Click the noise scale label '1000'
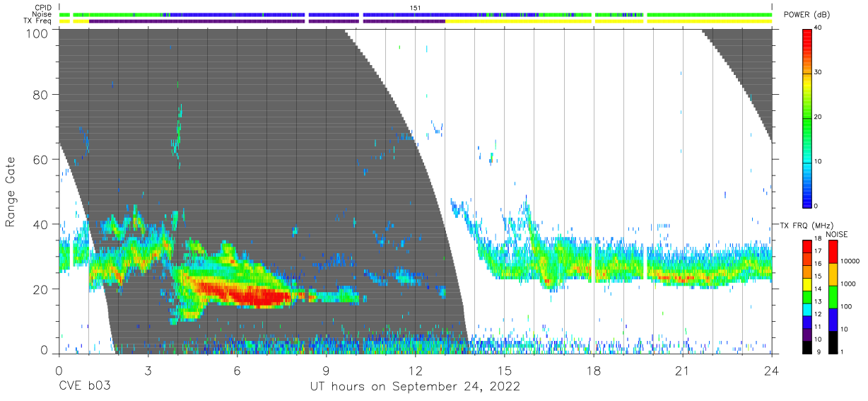Image resolution: width=868 pixels, height=401 pixels. tap(848, 284)
